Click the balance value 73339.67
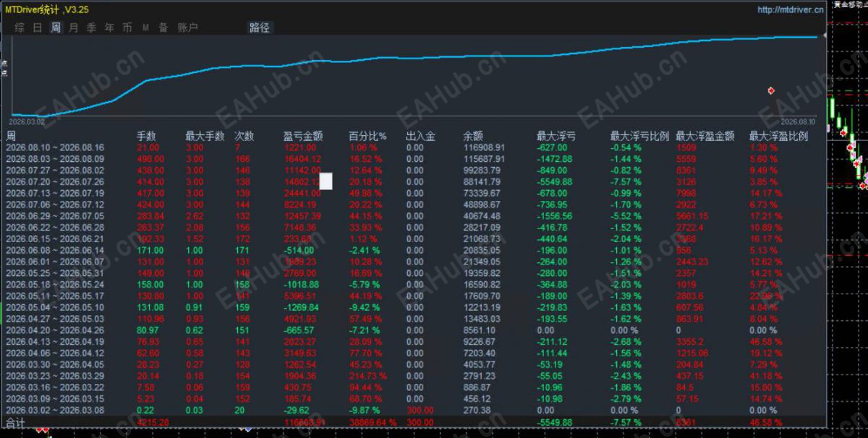 482,194
